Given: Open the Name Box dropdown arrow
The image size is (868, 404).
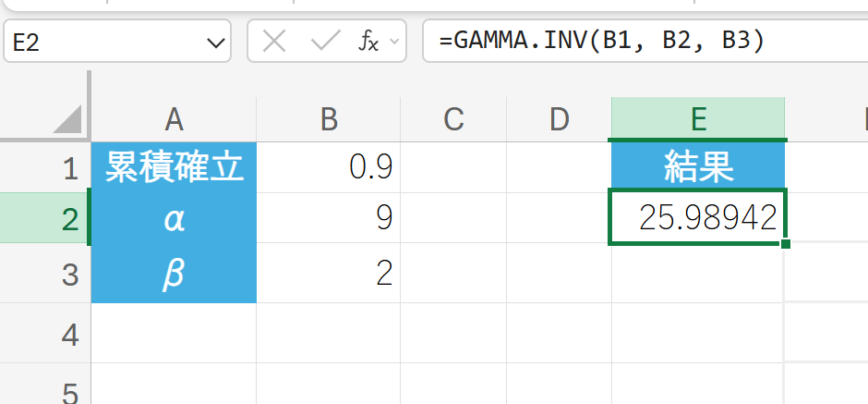Looking at the screenshot, I should 216,42.
